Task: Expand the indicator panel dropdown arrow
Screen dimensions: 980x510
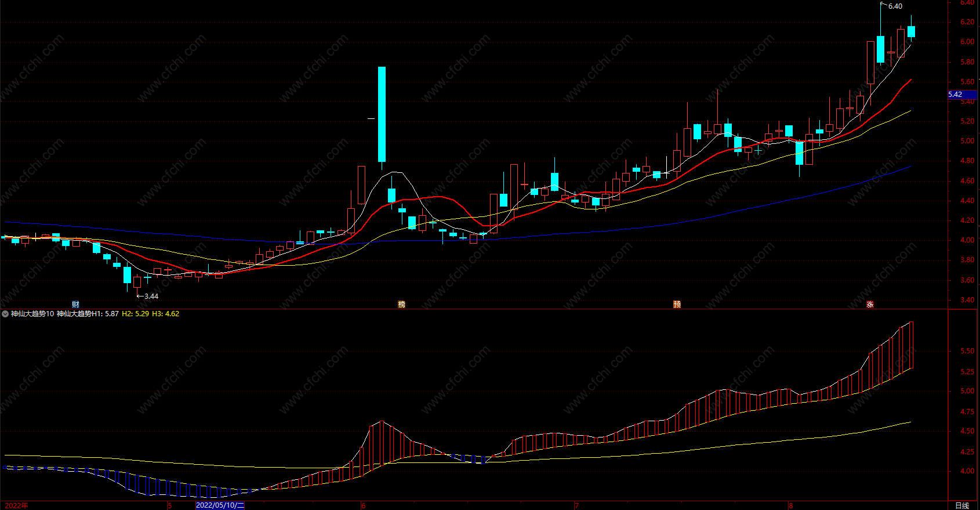Action: 5,314
